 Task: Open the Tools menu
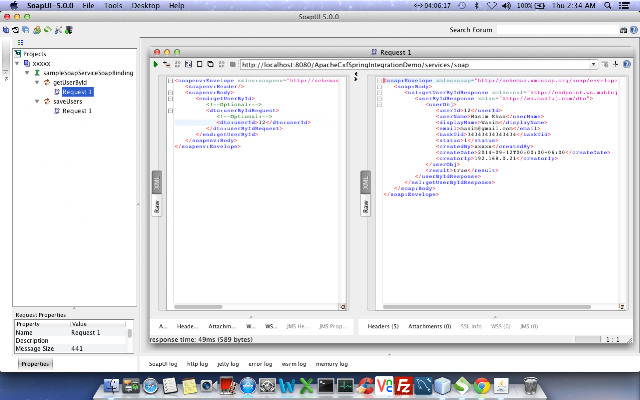[113, 5]
